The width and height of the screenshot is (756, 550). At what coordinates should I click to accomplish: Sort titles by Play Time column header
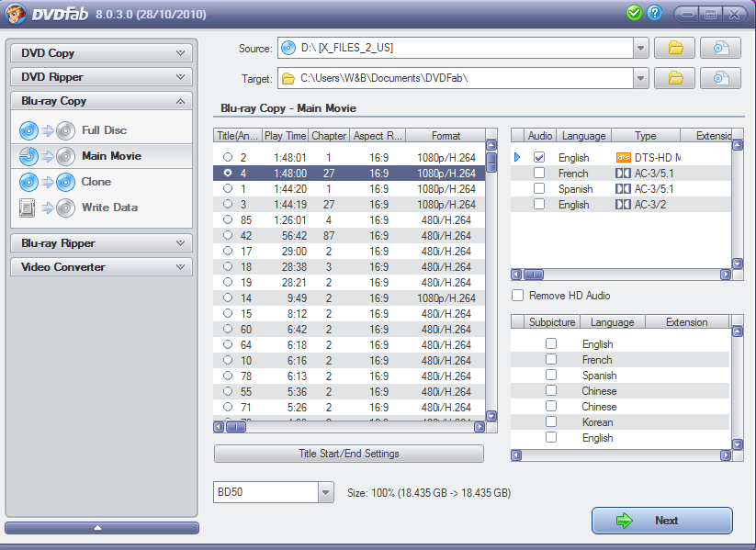(x=286, y=136)
